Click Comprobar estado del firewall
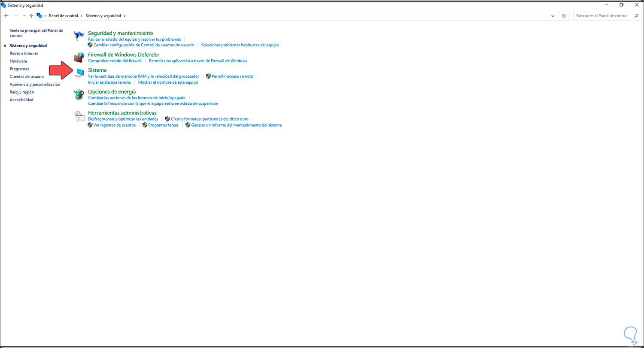644x348 pixels. pos(115,61)
